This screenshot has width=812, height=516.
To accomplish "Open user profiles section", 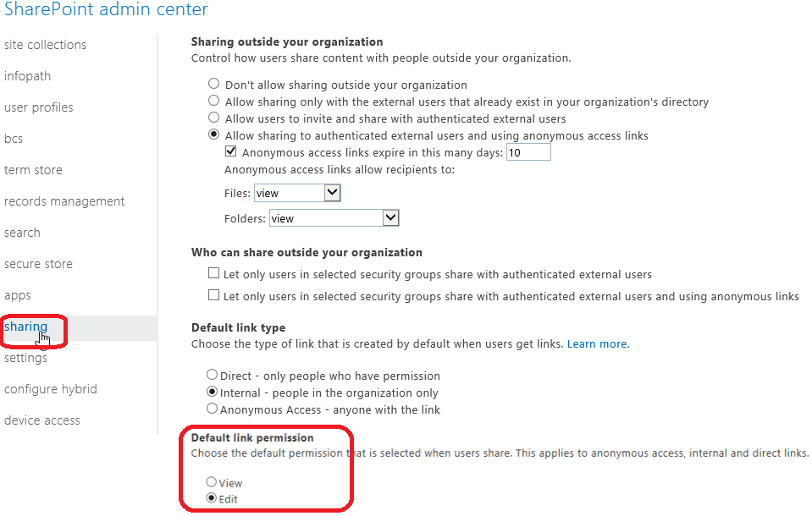I will pos(38,107).
